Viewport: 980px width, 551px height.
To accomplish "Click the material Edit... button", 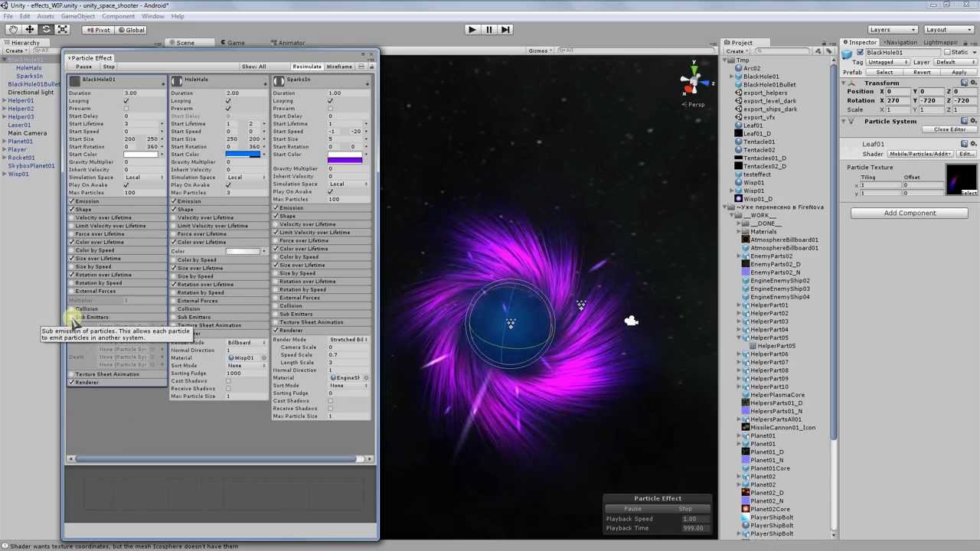I will (x=966, y=154).
